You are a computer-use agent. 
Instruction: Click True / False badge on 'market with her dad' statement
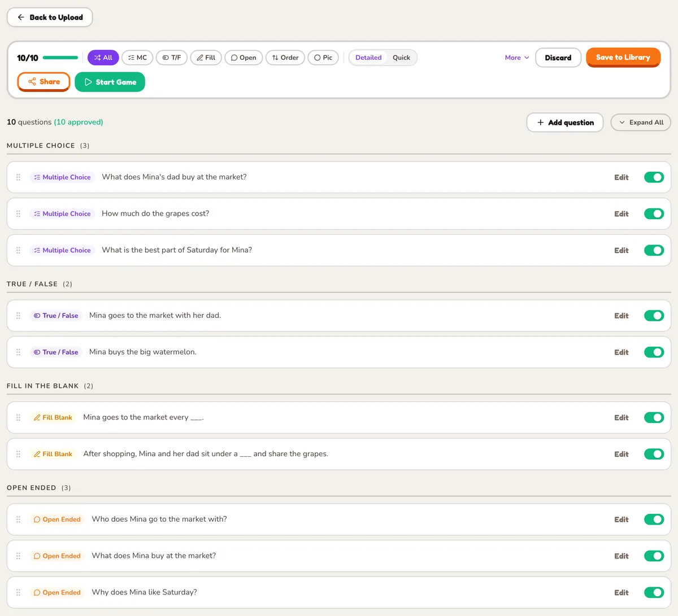(x=56, y=316)
